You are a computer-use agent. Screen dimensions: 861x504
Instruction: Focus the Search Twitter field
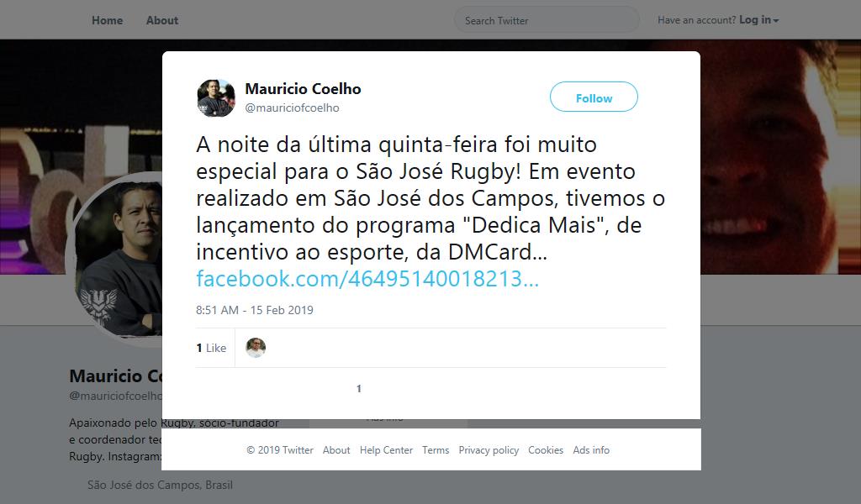(x=547, y=20)
